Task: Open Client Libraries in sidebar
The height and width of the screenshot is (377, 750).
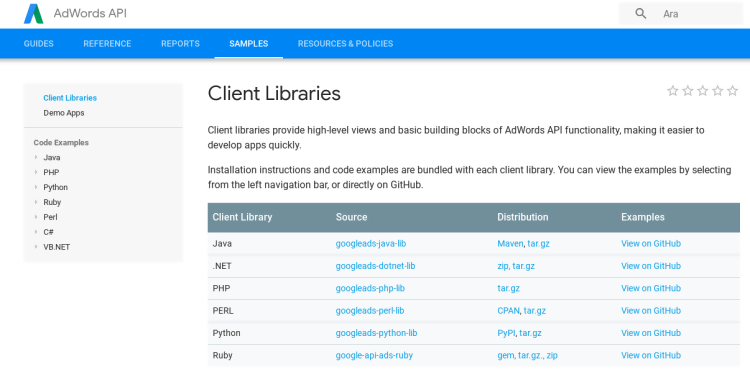Action: point(70,98)
